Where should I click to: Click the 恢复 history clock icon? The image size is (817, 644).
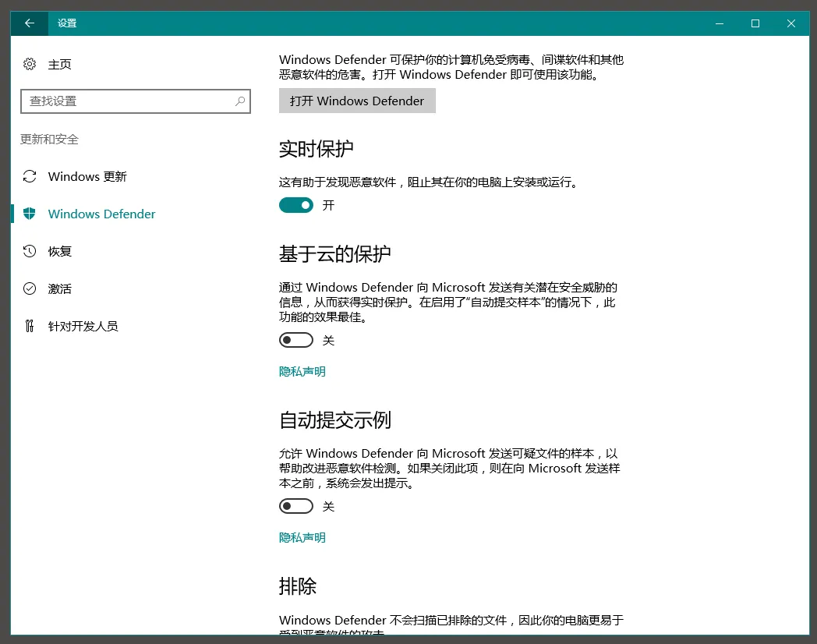(30, 251)
